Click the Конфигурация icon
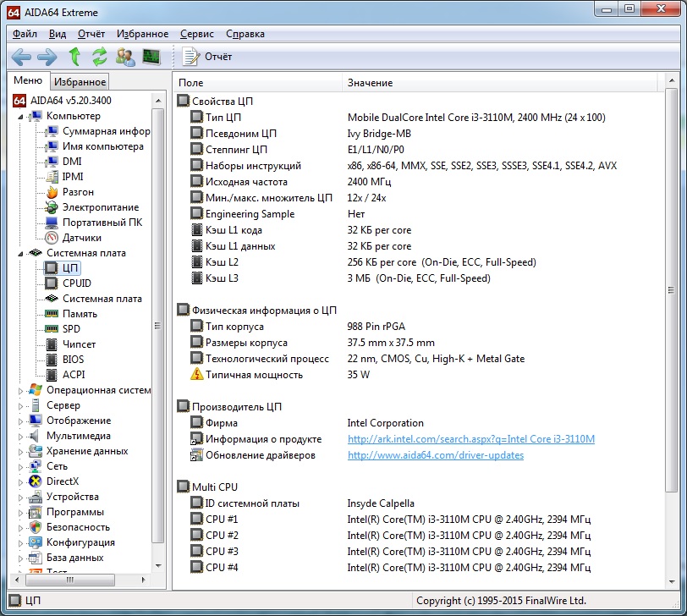Screen dimensions: 687x616 point(35,543)
